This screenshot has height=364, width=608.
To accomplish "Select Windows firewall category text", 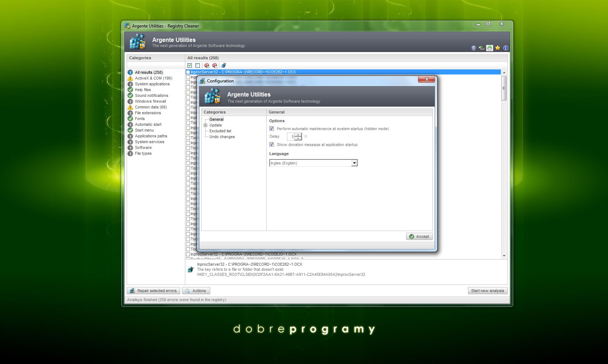I will tap(151, 101).
